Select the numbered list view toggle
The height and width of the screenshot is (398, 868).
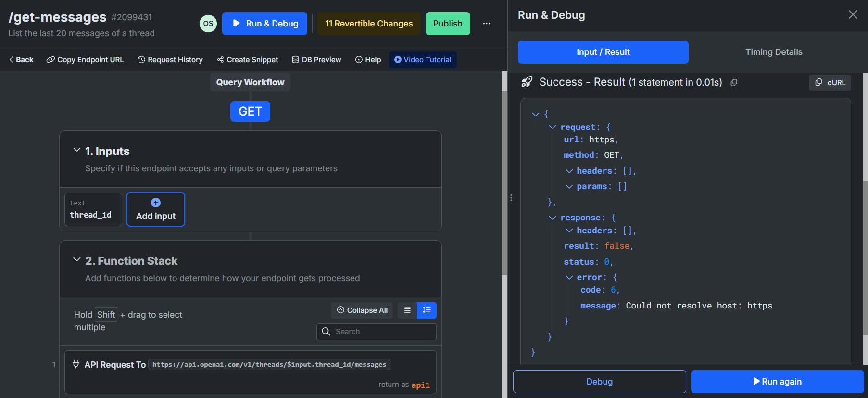(427, 310)
